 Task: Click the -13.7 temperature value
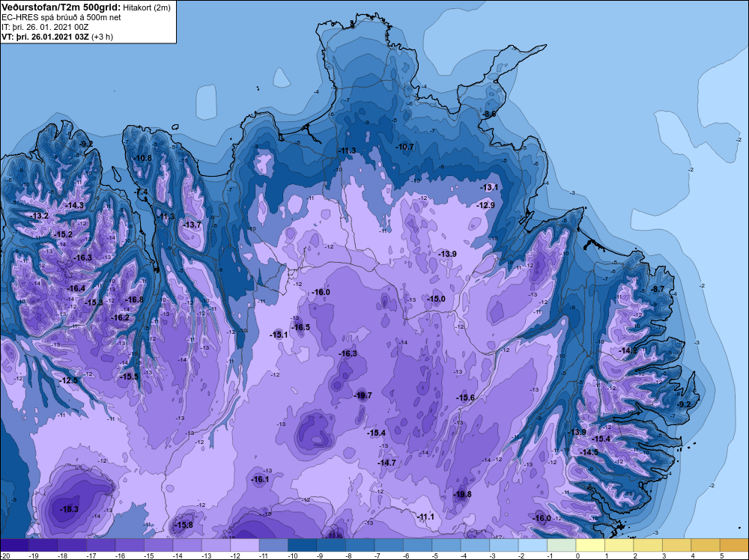click(x=192, y=225)
